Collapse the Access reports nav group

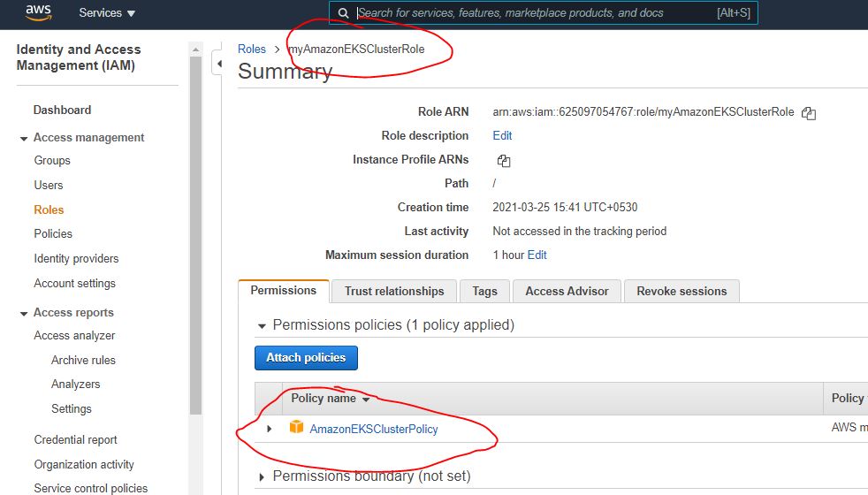click(x=24, y=313)
